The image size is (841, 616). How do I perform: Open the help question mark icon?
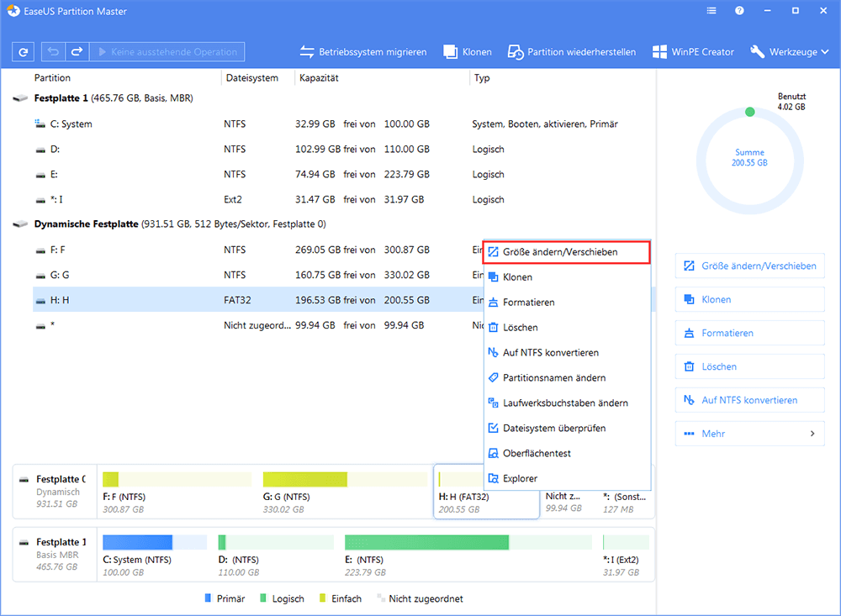pyautogui.click(x=739, y=11)
